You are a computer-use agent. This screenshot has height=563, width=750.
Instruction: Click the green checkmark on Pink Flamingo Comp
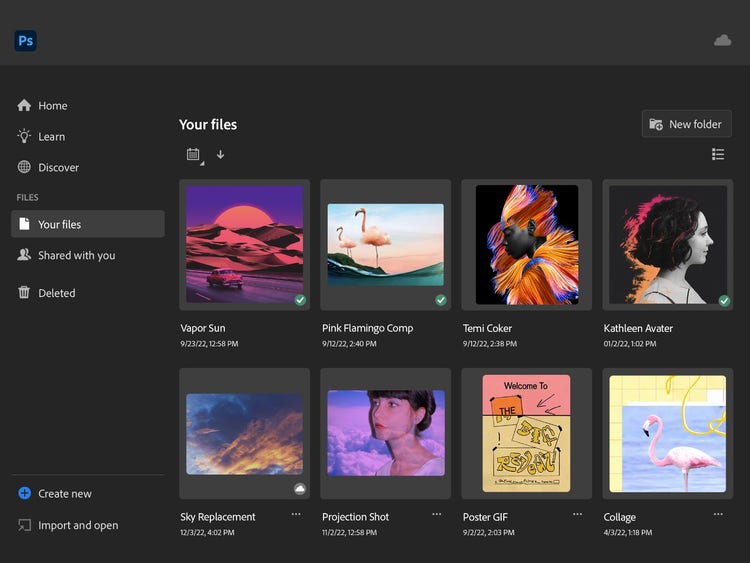pos(441,300)
